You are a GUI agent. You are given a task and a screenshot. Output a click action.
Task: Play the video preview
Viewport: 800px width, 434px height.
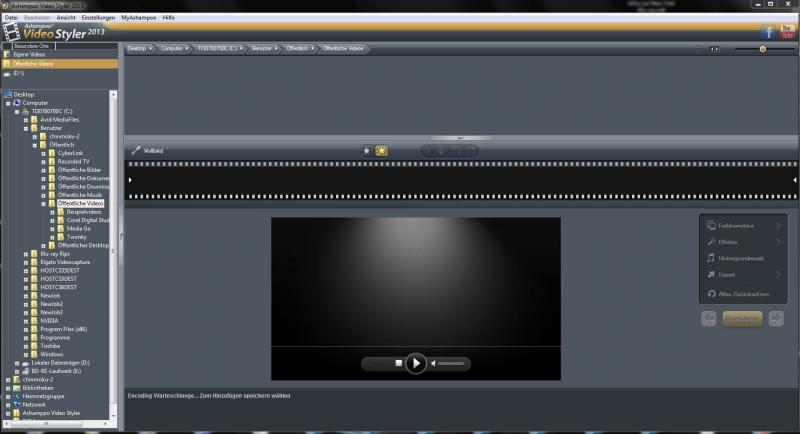pos(415,363)
